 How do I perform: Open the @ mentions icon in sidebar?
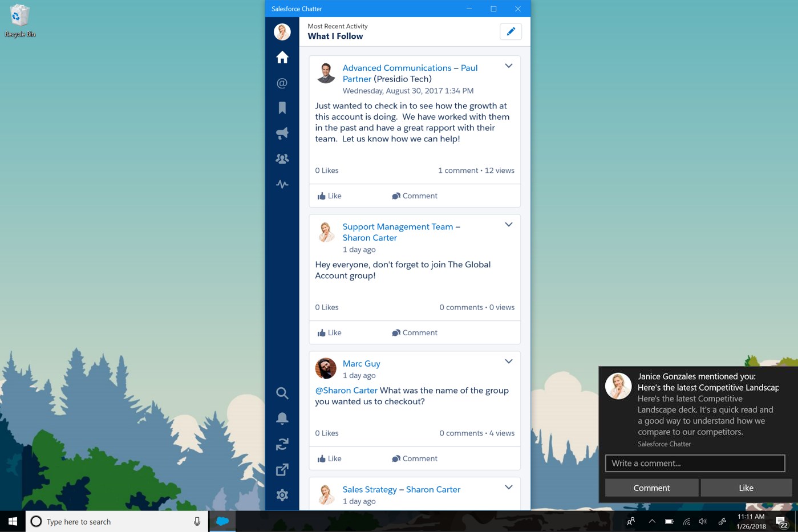[282, 83]
